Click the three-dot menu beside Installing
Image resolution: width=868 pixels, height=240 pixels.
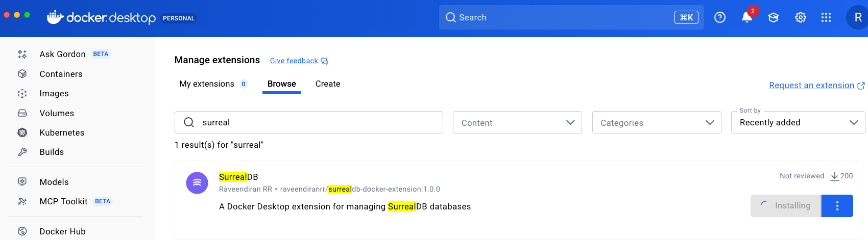point(837,206)
